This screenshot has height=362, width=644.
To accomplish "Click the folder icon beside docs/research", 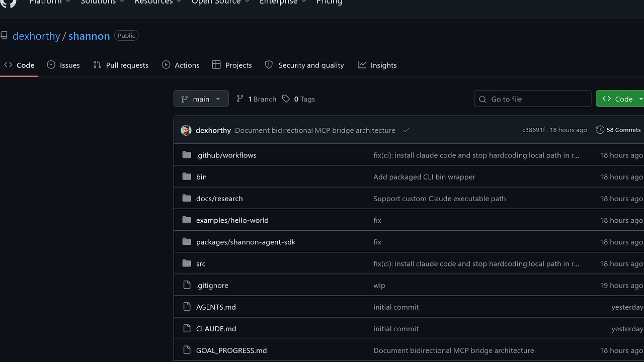I will [187, 198].
